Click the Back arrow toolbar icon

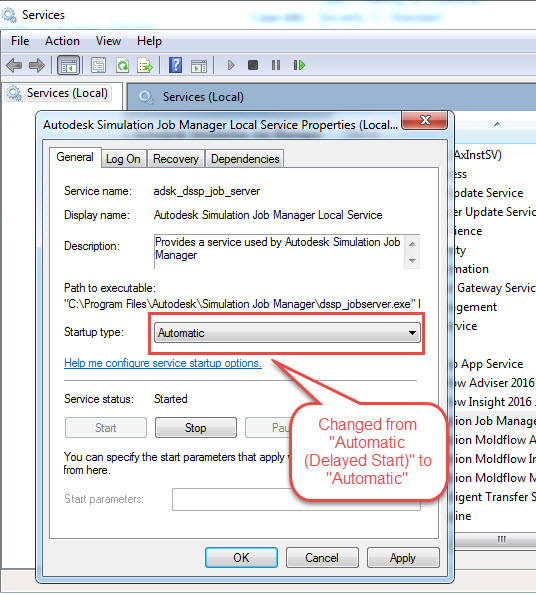coord(14,66)
